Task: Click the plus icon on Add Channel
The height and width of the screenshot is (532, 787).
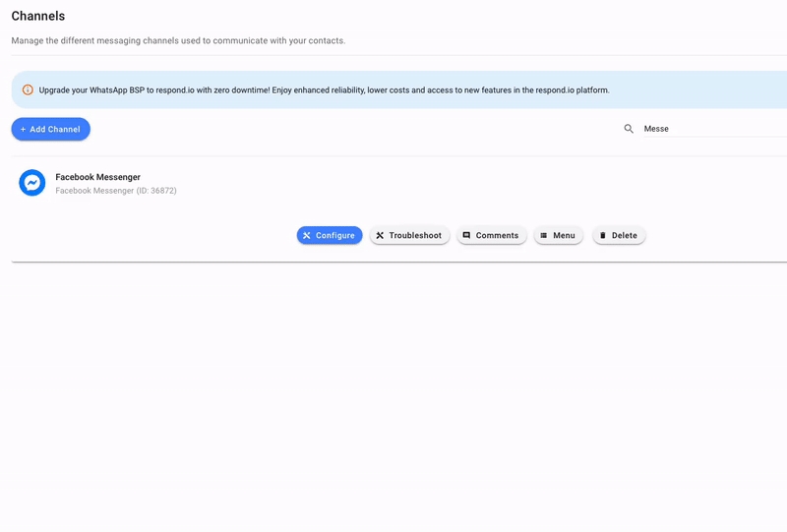Action: (24, 130)
